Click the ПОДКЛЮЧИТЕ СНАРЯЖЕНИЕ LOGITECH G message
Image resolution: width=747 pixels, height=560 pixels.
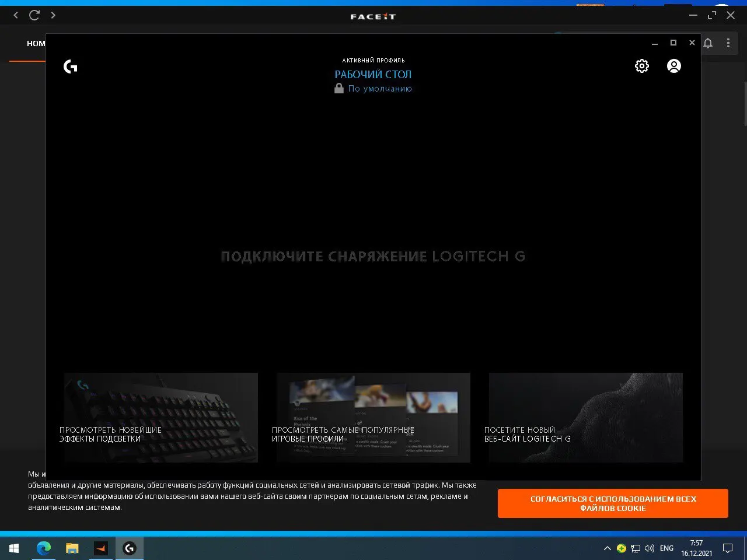coord(373,256)
